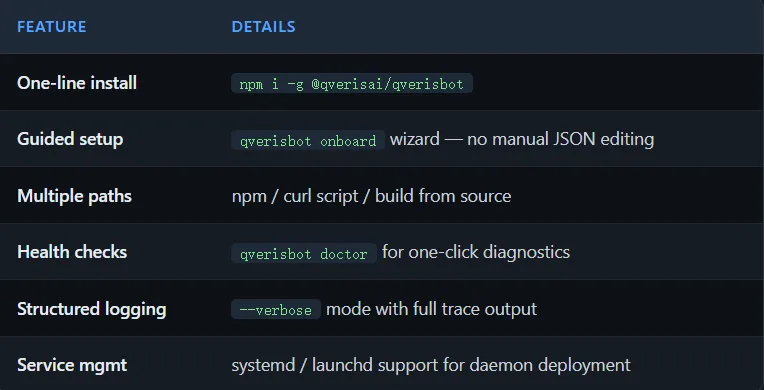Screen dimensions: 764x390
Task: Select the 'Service mgmt' feature cell
Action: (72, 365)
